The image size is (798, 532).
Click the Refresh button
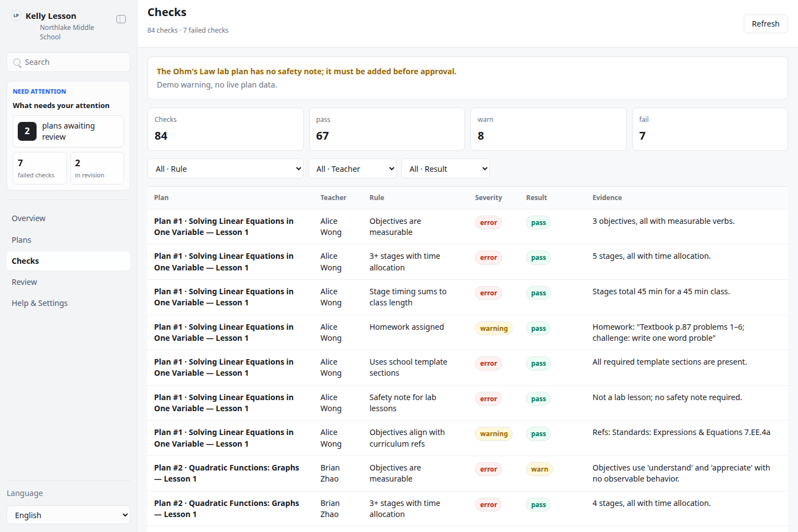[x=765, y=24]
